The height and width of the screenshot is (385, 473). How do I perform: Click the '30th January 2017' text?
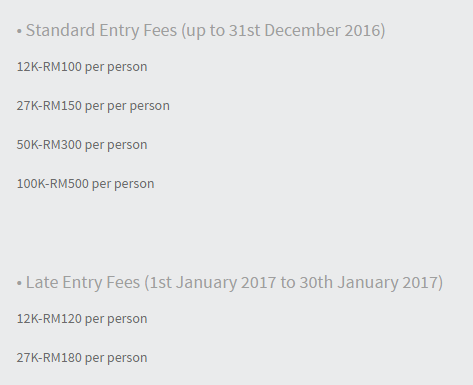(x=368, y=283)
